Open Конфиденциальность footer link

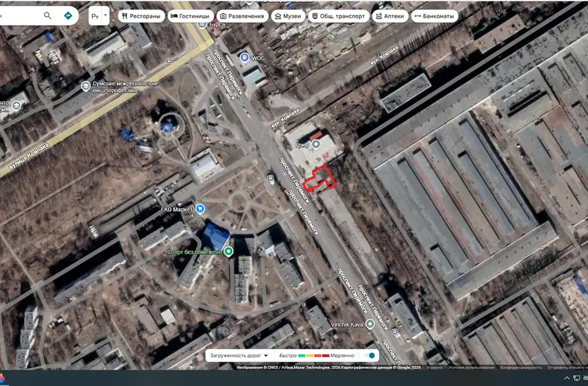pos(521,367)
